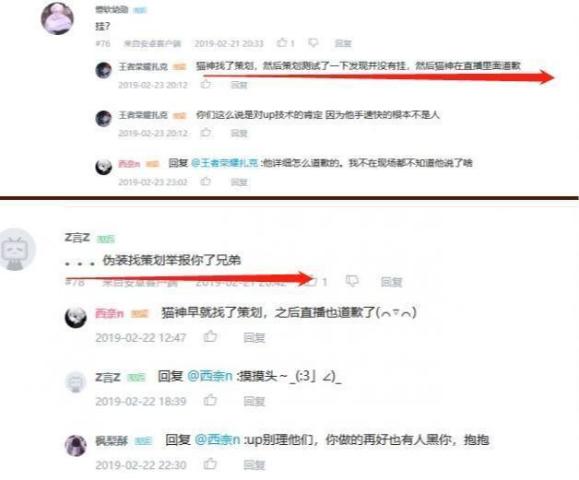The width and height of the screenshot is (579, 480).
Task: Click 回复 under Z言Z's main comment
Action: click(x=391, y=282)
